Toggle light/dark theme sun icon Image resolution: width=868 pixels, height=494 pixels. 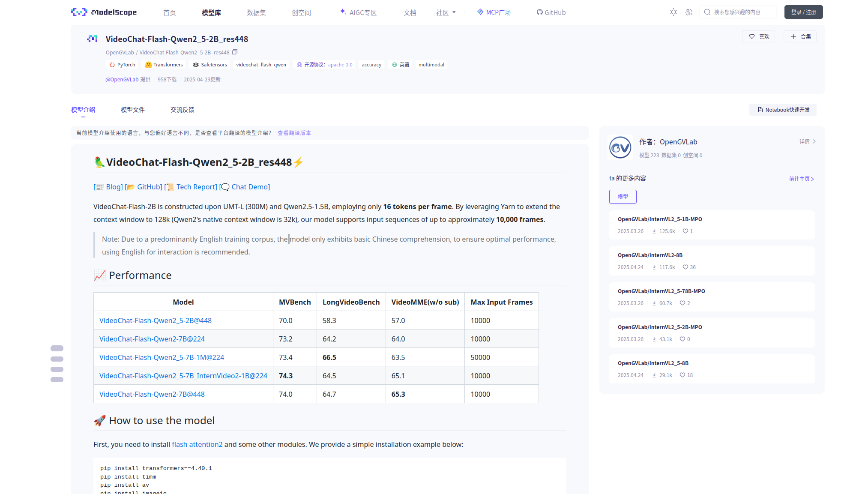point(673,12)
